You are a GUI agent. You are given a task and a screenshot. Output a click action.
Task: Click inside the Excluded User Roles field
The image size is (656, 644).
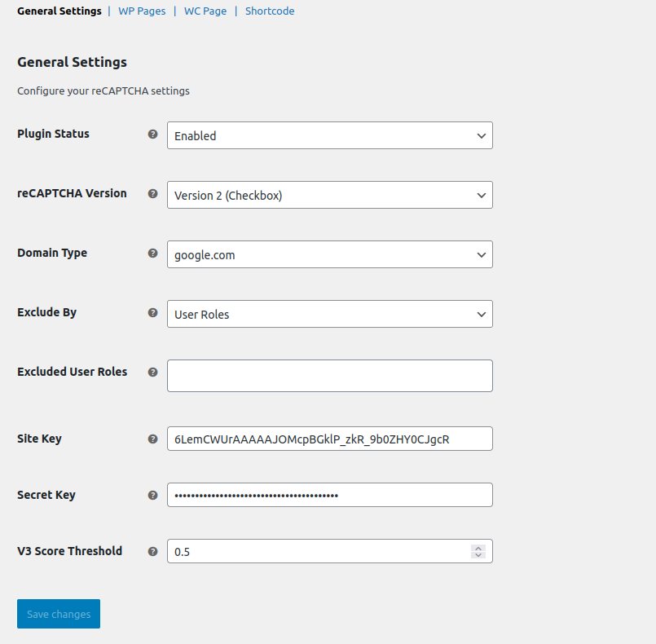coord(329,375)
